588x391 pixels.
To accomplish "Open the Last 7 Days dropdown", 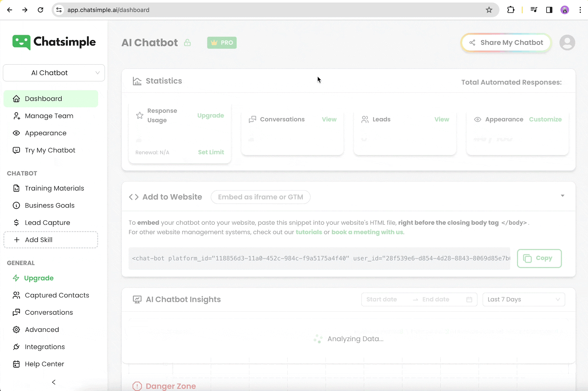I will click(523, 300).
